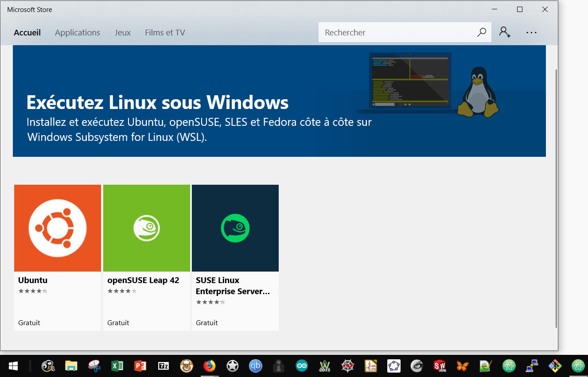Viewport: 588px width, 377px height.
Task: Launch Arduino IDE from the taskbar
Action: coord(302,366)
